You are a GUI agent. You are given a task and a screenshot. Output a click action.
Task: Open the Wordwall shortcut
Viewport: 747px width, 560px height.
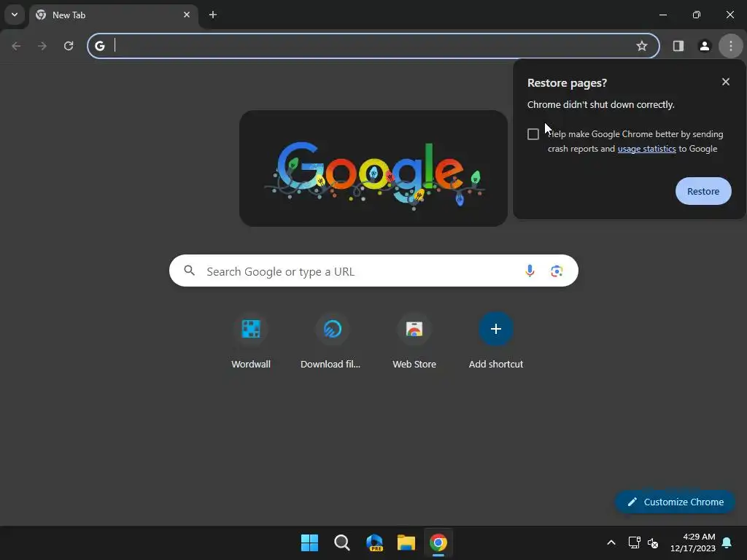pyautogui.click(x=251, y=341)
